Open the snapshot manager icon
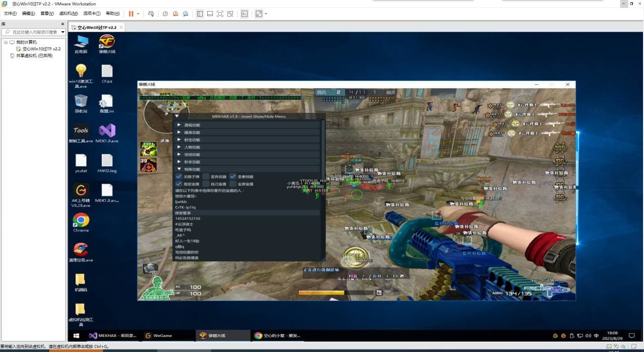644x352 pixels. click(186, 14)
